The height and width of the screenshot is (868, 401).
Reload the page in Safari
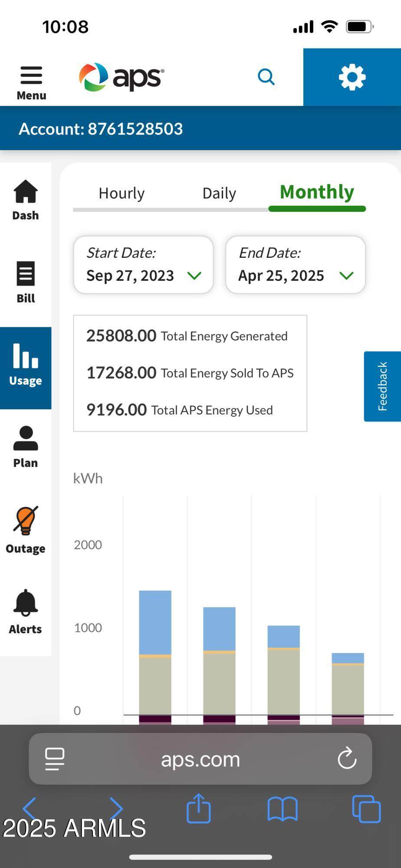point(347,759)
